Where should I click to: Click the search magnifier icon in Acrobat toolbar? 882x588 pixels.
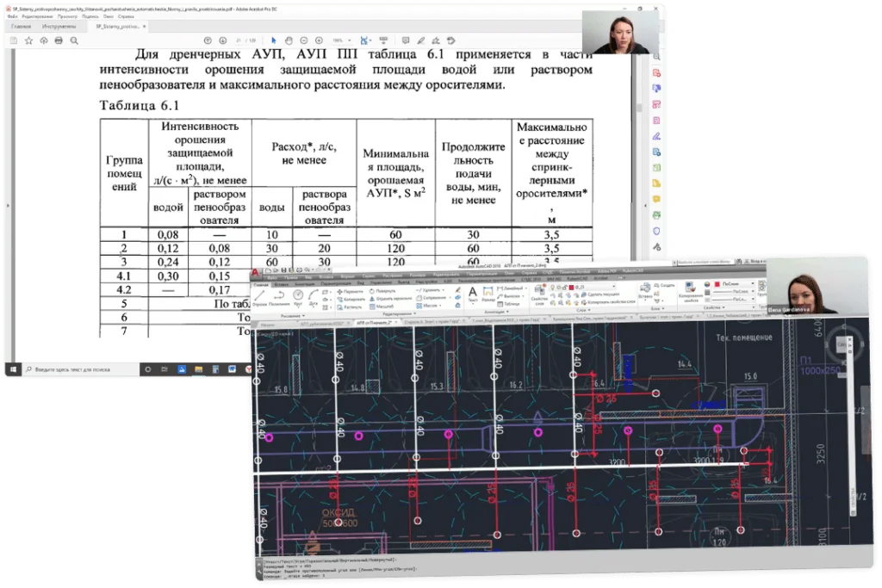(x=74, y=40)
